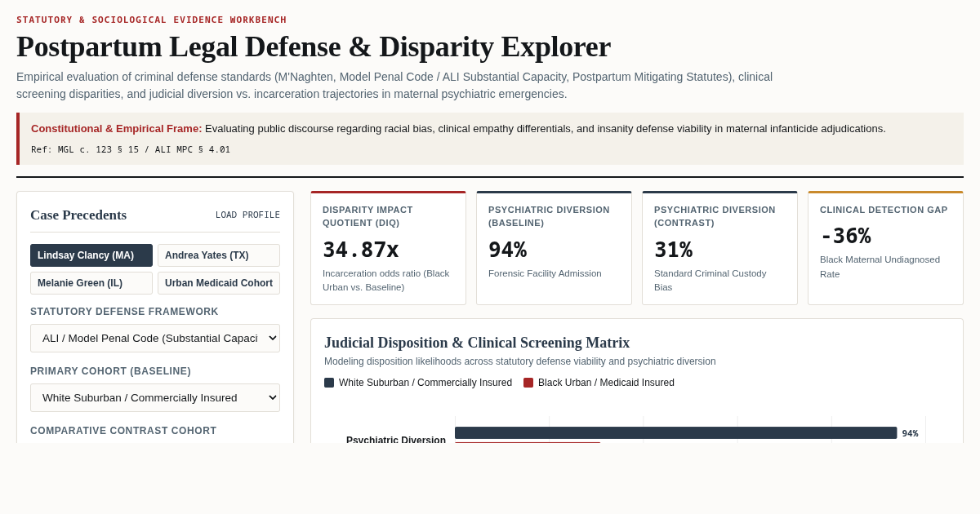This screenshot has height=514, width=980.
Task: Click the '-36%' detection gap value
Action: [845, 236]
